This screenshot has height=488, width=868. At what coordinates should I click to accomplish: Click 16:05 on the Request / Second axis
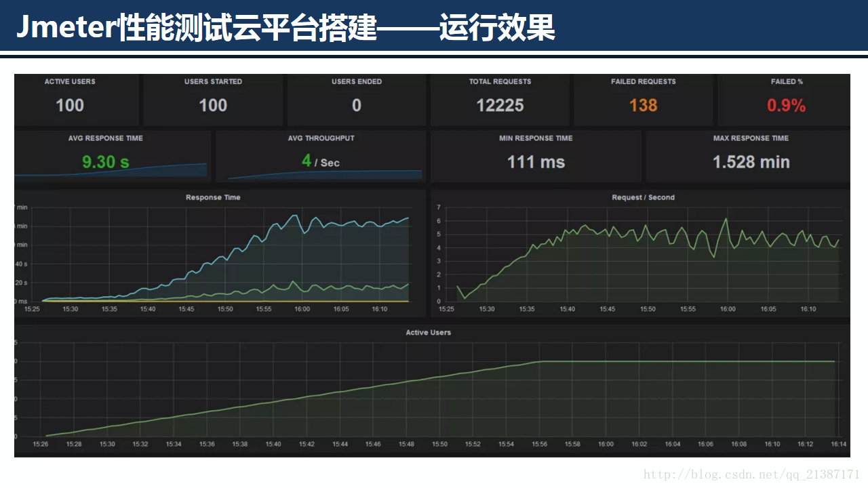pos(768,309)
